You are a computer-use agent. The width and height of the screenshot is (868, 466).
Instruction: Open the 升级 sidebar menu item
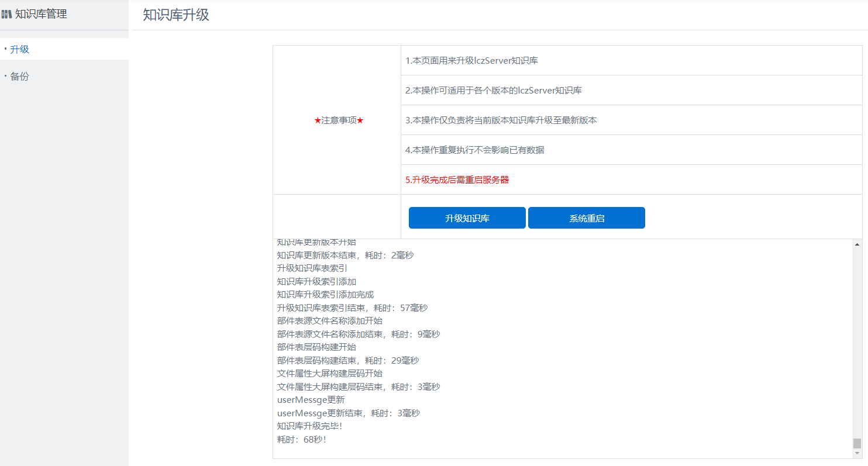click(x=20, y=49)
